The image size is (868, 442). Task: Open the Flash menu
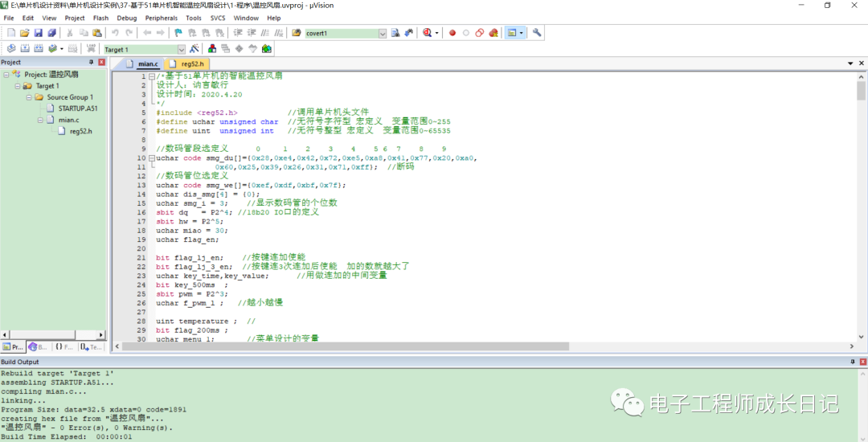[x=100, y=18]
